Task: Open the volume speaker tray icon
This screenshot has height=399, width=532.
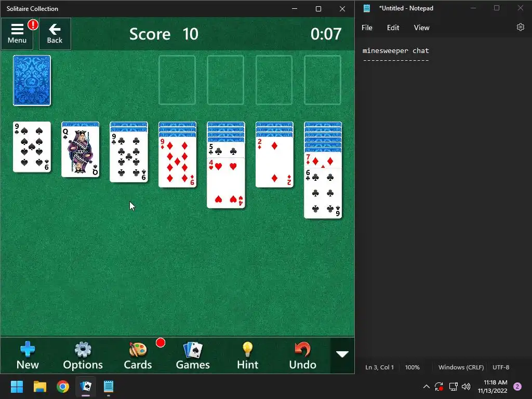Action: tap(466, 387)
